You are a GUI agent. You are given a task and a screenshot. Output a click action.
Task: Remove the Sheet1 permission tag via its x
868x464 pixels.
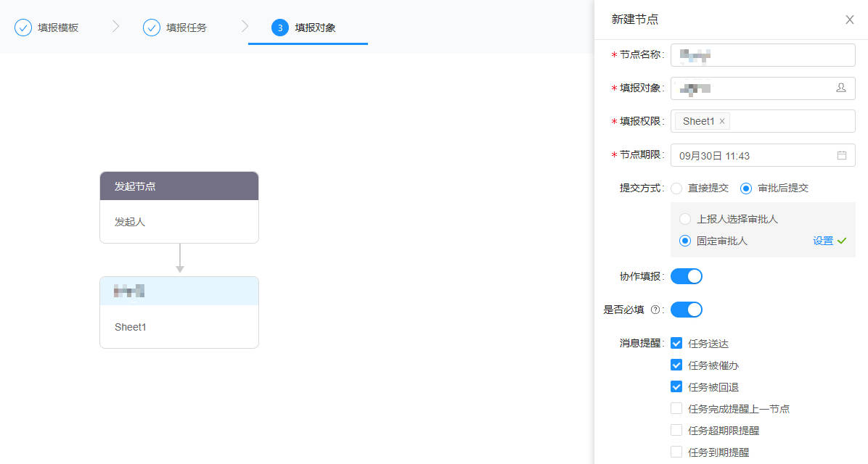(x=723, y=120)
